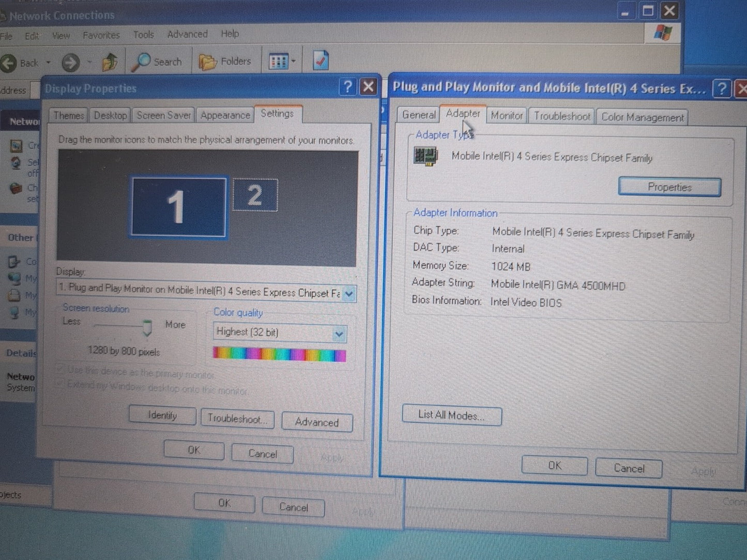Open the View menu
Viewport: 747px width, 560px height.
click(61, 36)
